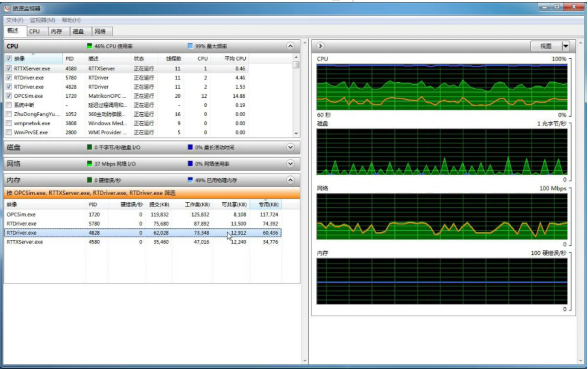Uncheck RTDriver.exe checkbox with PID 5780
This screenshot has width=588, height=369.
pyautogui.click(x=9, y=78)
